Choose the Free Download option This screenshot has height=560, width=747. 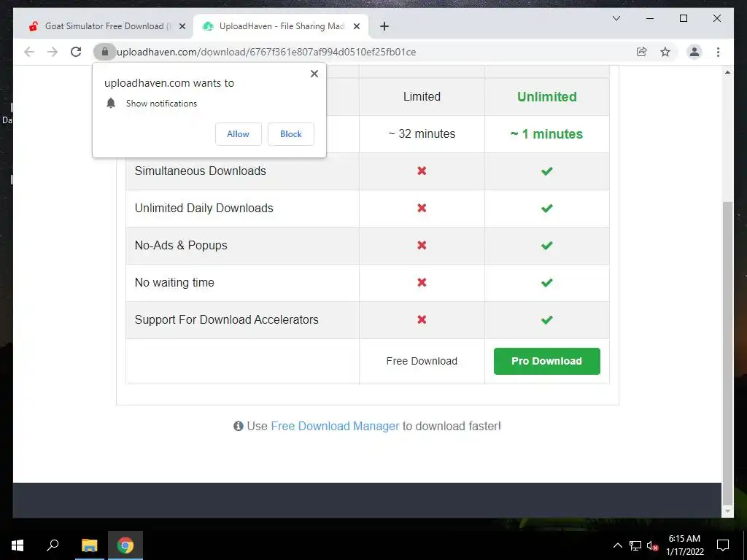point(422,361)
